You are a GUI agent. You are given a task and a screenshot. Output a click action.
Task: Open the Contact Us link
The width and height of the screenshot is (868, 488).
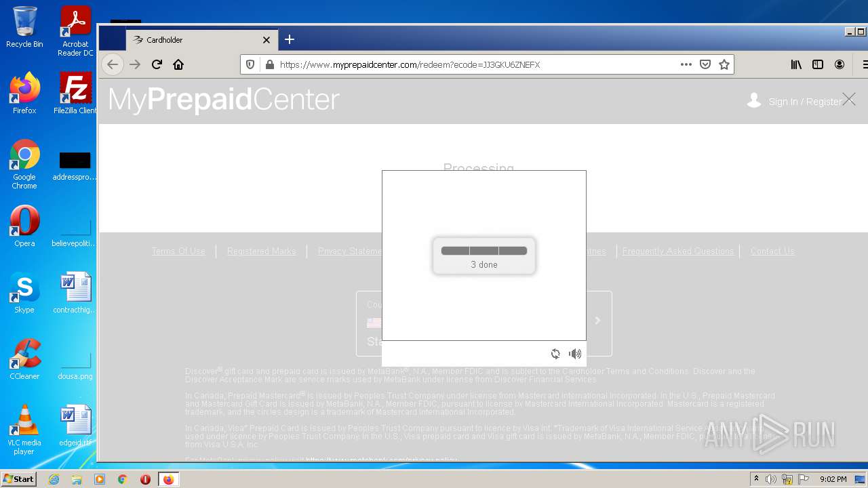(772, 251)
